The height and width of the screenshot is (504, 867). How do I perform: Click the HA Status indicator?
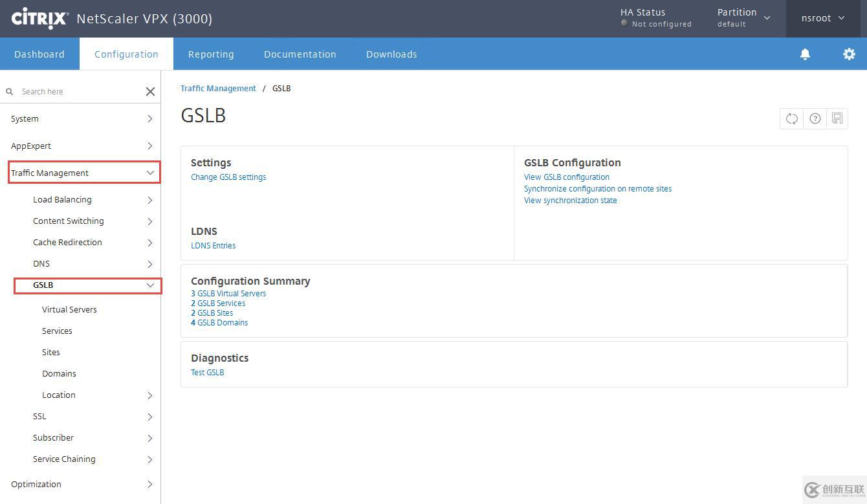tap(655, 18)
